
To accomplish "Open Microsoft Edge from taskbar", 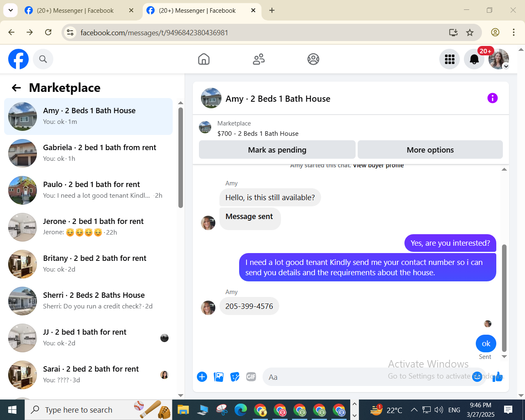I will point(241,410).
